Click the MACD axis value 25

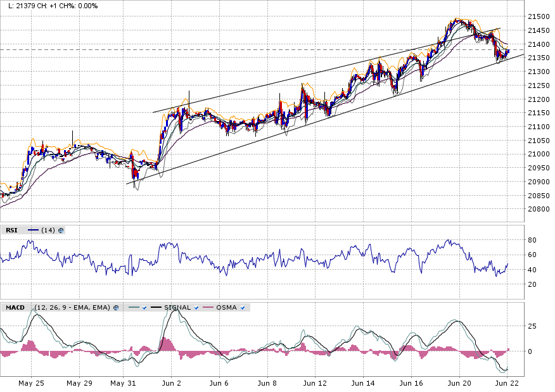(x=532, y=326)
